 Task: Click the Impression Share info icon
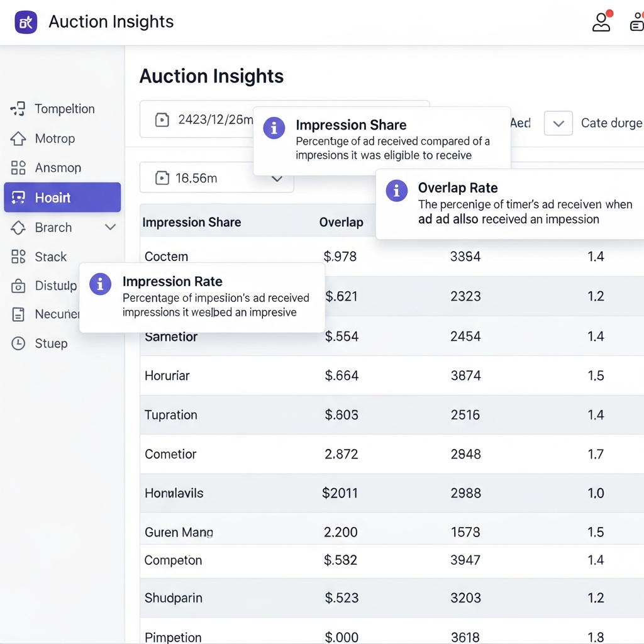point(274,128)
